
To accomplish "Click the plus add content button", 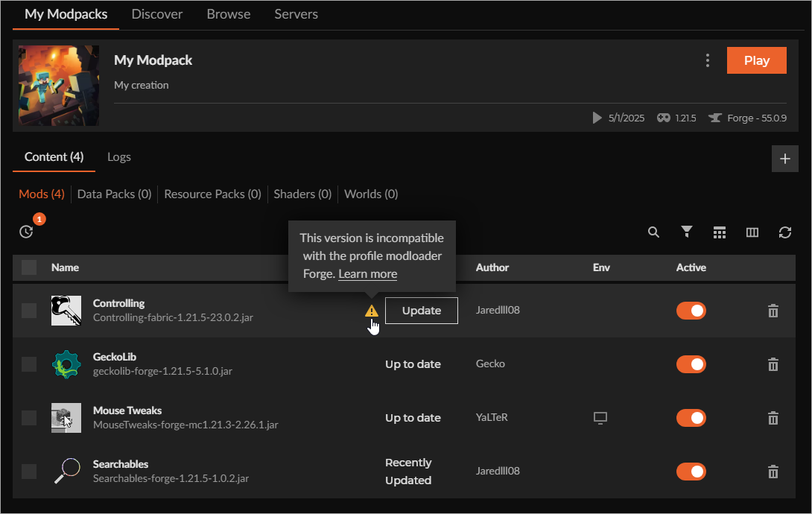I will 785,159.
